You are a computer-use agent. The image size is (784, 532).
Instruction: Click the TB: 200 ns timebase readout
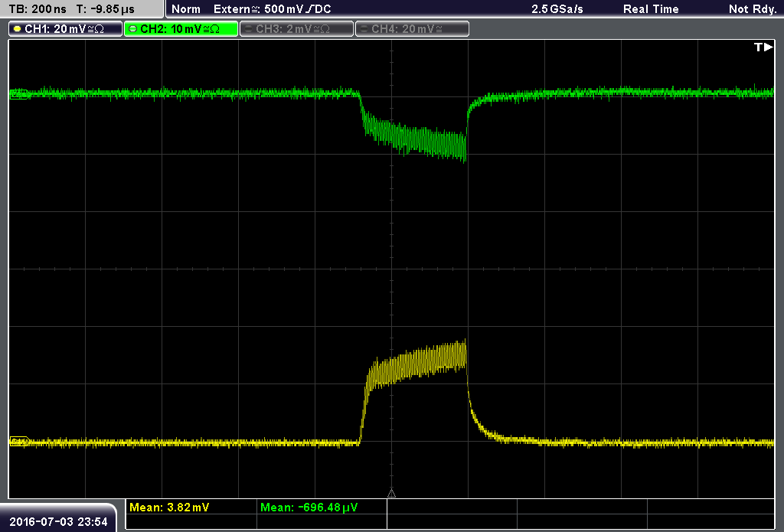tap(38, 9)
